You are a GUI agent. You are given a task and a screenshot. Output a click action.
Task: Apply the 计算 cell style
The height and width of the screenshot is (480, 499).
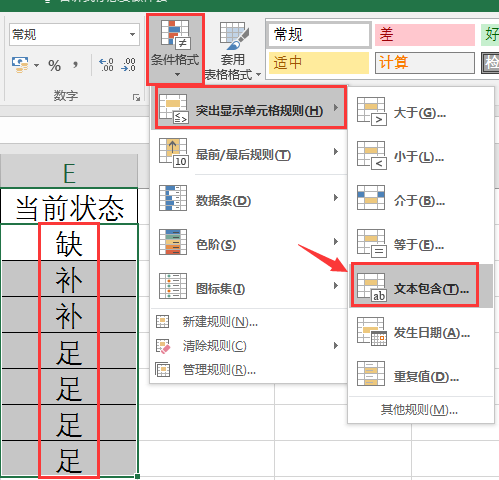(x=425, y=63)
